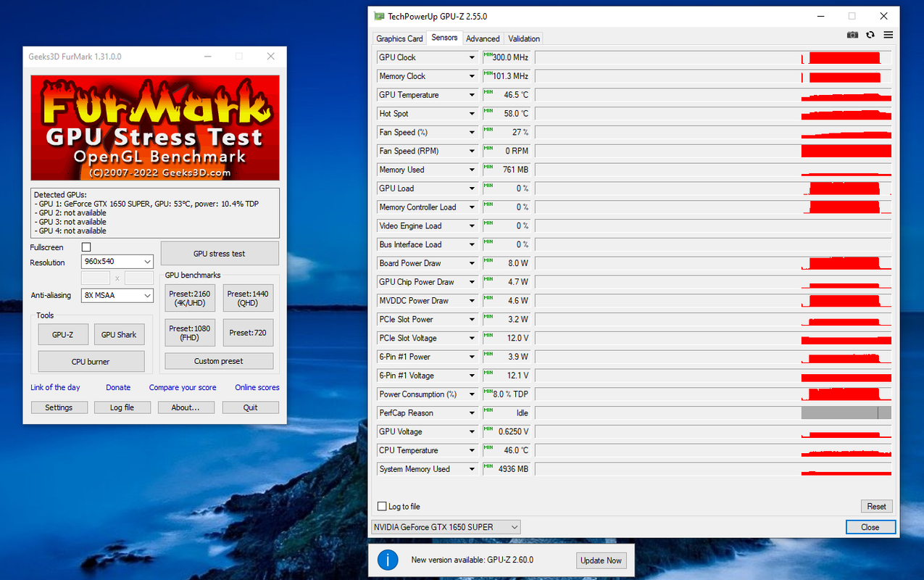
Task: Click the Bus Interface Load sensor label
Action: [x=410, y=244]
